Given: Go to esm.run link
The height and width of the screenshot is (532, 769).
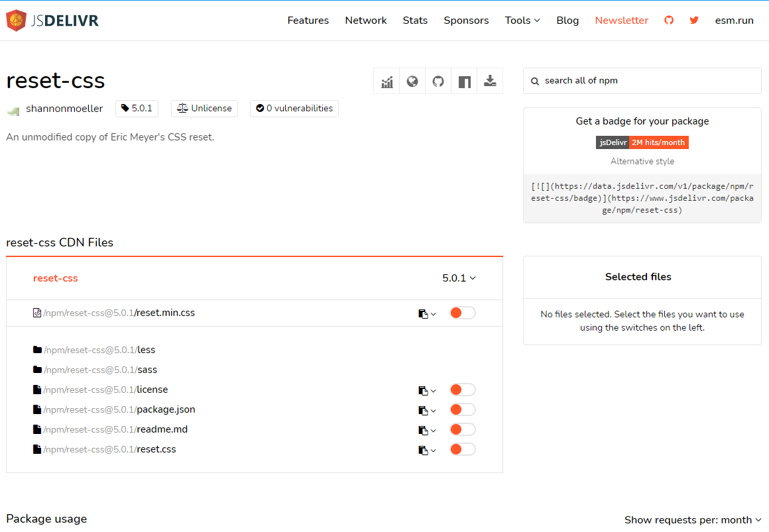Looking at the screenshot, I should [734, 20].
